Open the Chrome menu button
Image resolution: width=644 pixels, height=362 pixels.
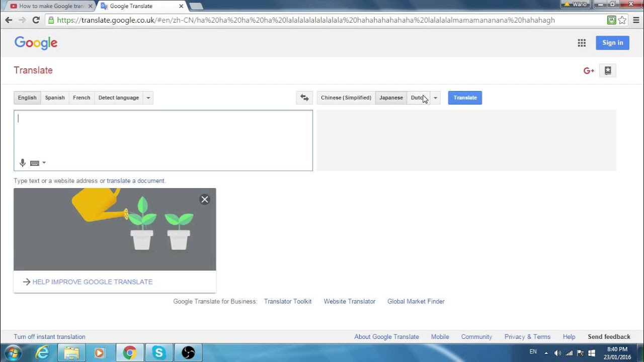635,20
